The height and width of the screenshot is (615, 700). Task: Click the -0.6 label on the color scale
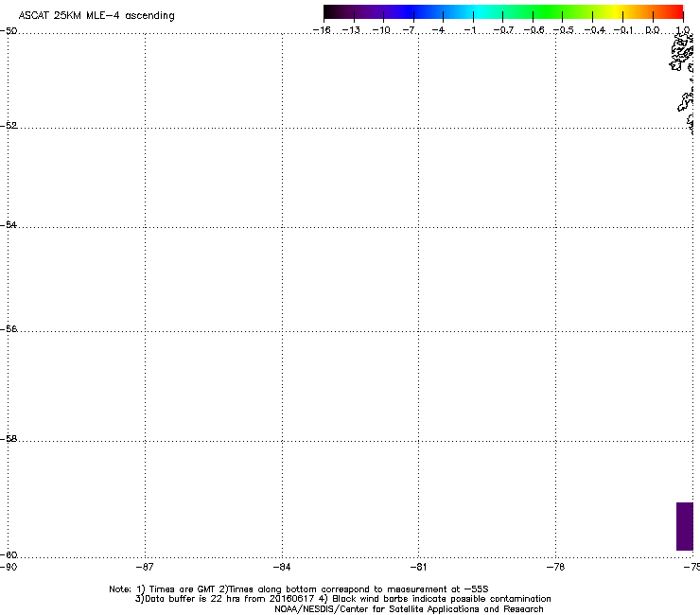[534, 30]
